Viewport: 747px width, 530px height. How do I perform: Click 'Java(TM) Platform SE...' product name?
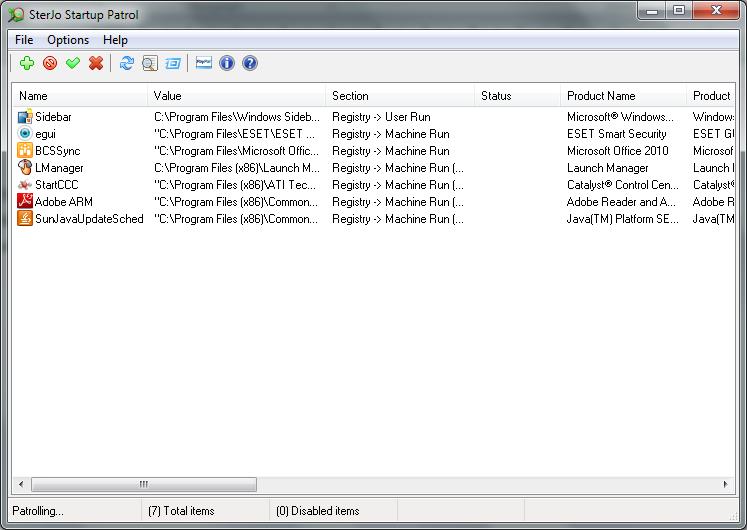click(x=623, y=219)
